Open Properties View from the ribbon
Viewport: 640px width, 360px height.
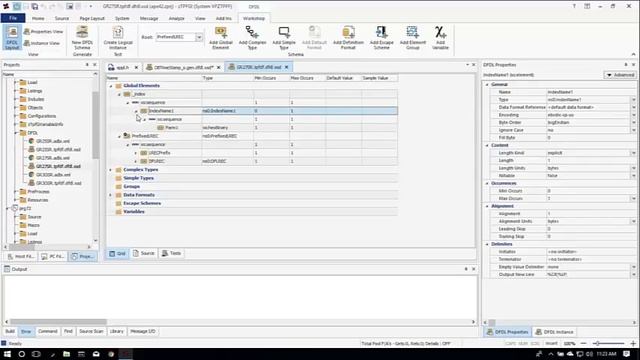tap(44, 31)
